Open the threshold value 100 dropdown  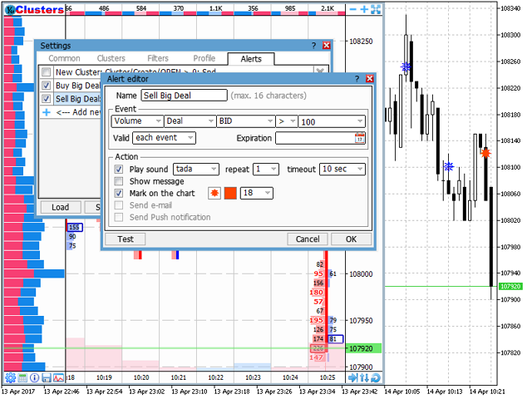tap(332, 121)
